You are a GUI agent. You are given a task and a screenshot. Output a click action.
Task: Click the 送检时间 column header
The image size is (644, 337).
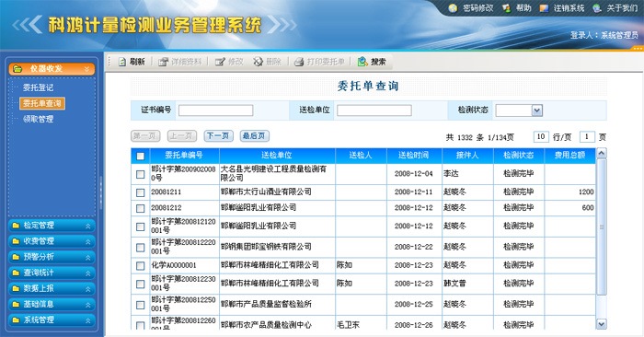[x=414, y=156]
